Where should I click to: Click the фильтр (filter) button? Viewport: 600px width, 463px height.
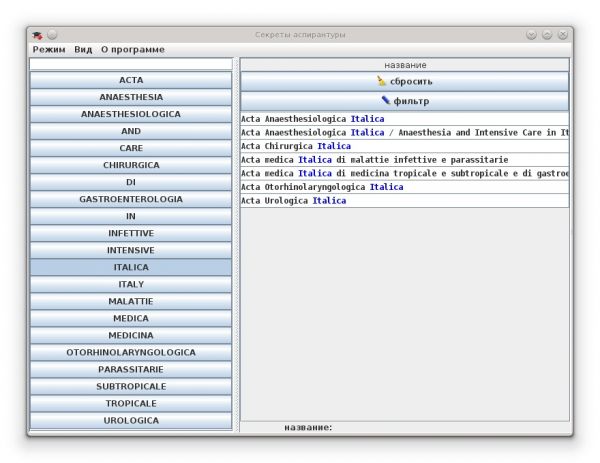click(x=404, y=101)
